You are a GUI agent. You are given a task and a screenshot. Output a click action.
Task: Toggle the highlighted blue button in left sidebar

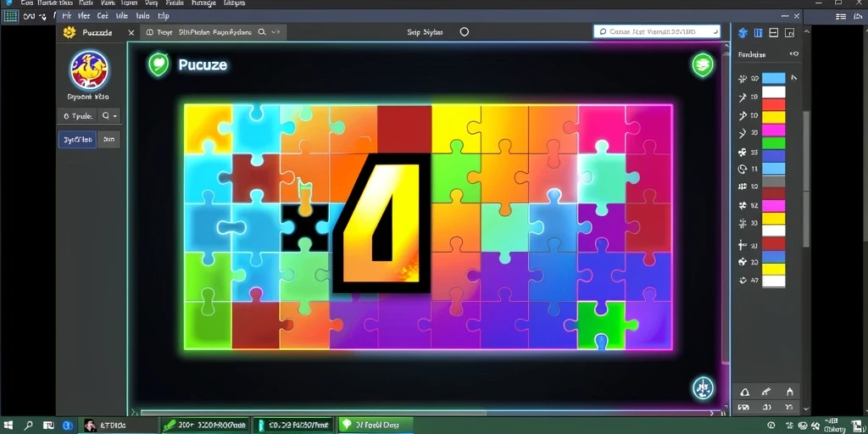(x=77, y=140)
